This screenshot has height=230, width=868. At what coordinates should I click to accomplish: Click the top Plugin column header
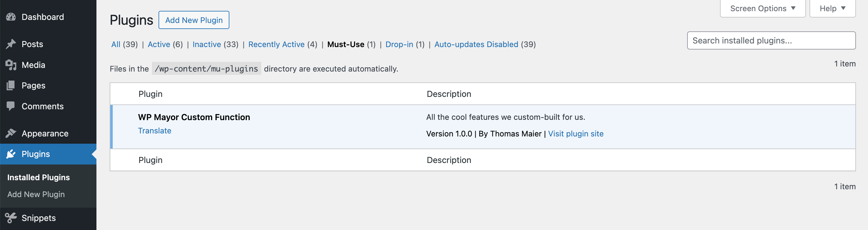pyautogui.click(x=150, y=94)
